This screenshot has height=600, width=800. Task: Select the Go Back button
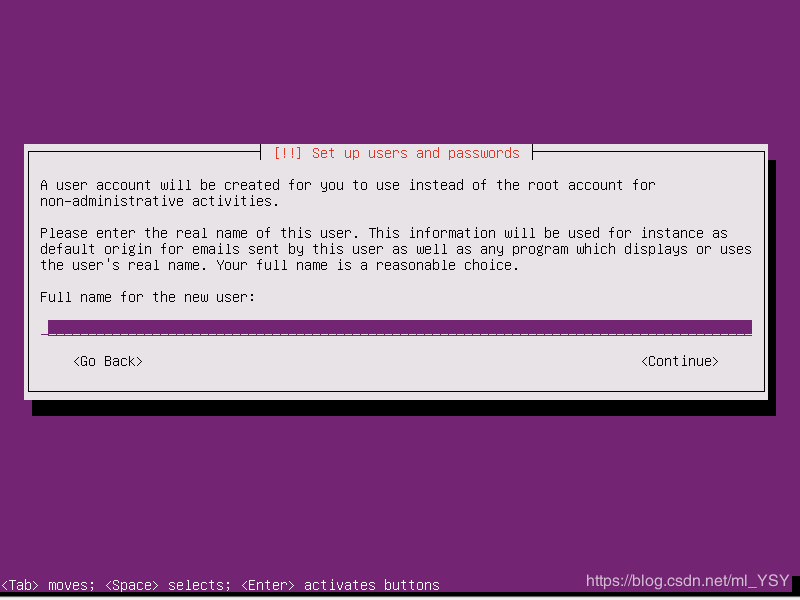click(x=108, y=361)
